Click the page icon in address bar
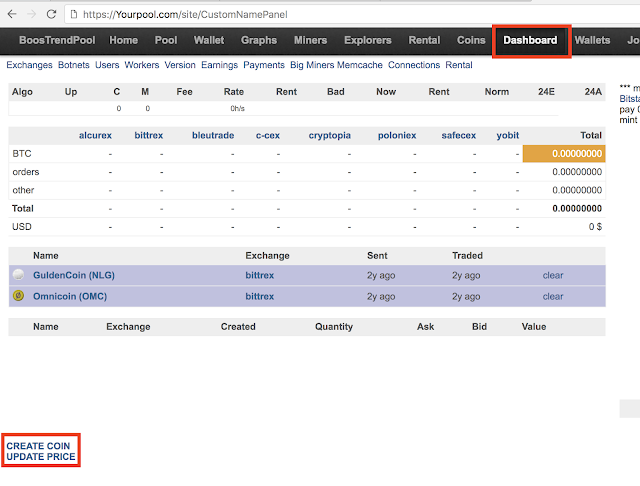Image resolution: width=640 pixels, height=486 pixels. pos(74,15)
